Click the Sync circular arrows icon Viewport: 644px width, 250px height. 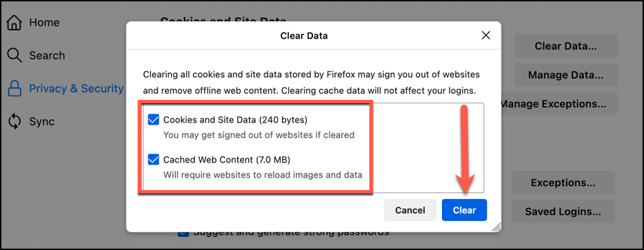[14, 122]
